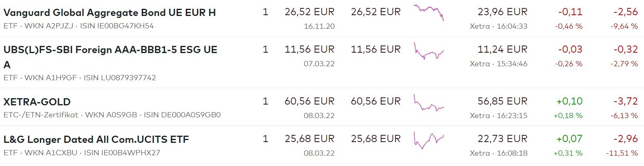
Task: Click the UBS ETF mini price chart
Action: coord(429,51)
